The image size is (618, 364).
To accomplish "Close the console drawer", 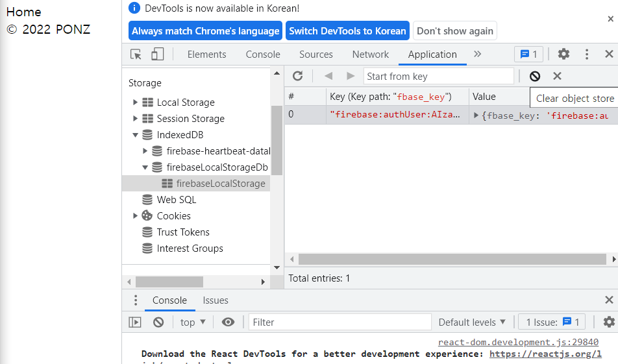I will (x=609, y=300).
